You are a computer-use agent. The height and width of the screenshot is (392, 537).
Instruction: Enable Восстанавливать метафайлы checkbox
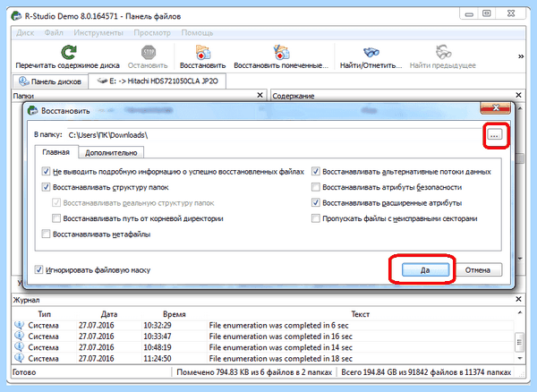[46, 234]
